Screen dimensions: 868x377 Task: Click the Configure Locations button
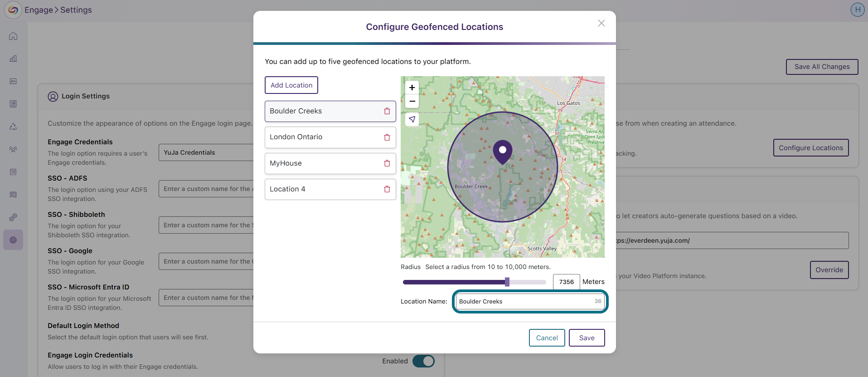pos(811,148)
